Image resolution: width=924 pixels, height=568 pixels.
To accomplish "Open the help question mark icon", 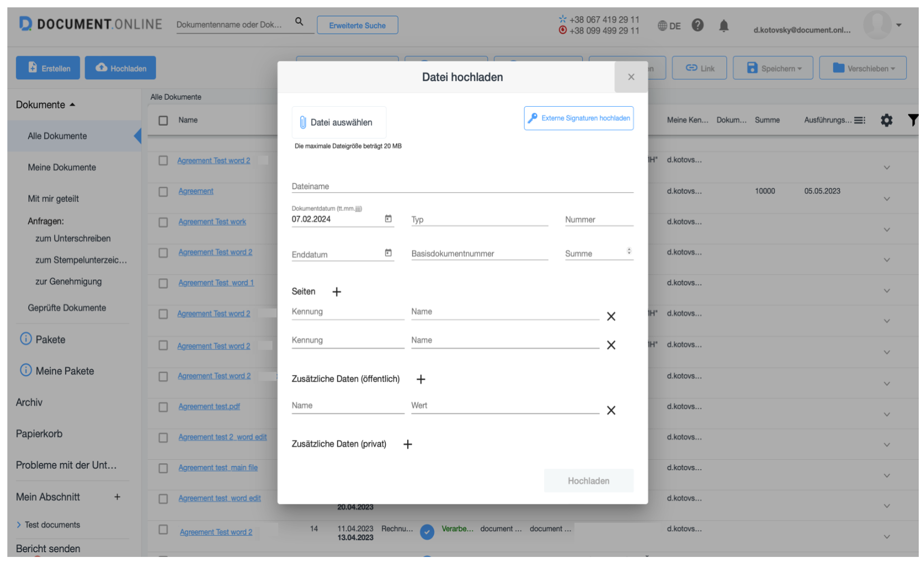I will point(697,25).
